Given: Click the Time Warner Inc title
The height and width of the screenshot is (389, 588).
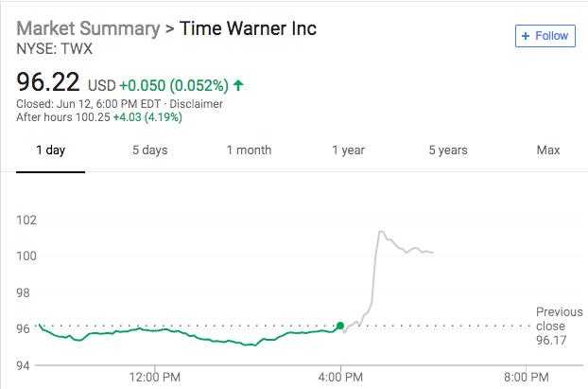Looking at the screenshot, I should (248, 27).
